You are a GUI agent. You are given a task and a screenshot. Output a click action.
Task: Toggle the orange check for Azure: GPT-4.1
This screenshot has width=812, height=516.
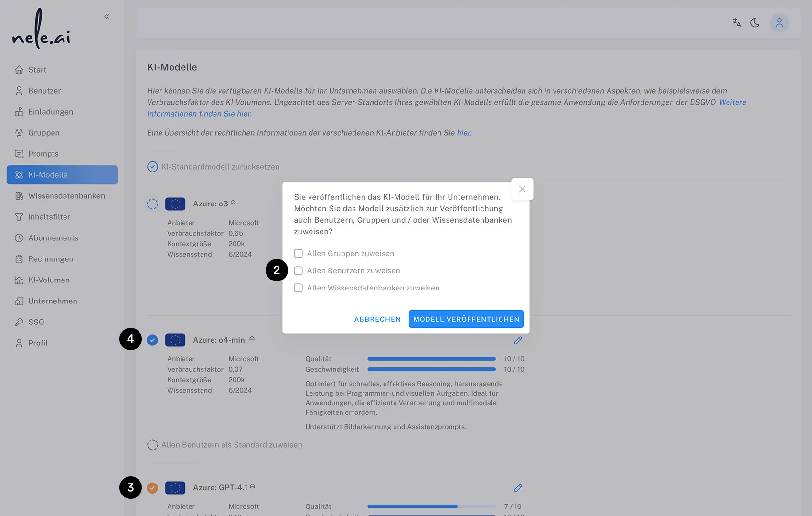click(152, 488)
